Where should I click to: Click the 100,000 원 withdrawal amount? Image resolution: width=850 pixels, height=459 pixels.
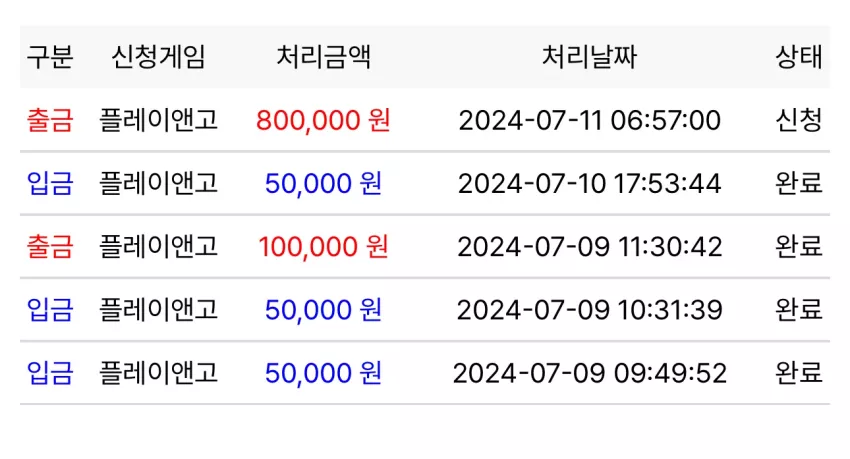(323, 247)
